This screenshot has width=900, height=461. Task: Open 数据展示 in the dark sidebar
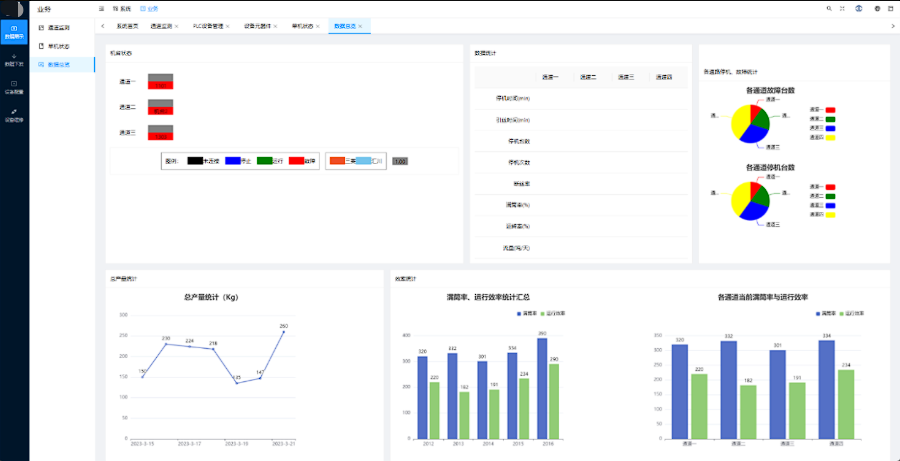click(x=13, y=32)
